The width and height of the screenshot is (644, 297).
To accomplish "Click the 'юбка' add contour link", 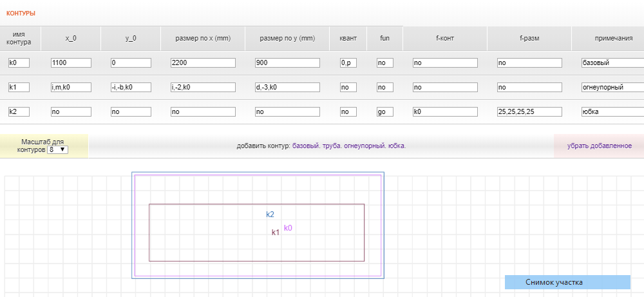I will click(397, 146).
